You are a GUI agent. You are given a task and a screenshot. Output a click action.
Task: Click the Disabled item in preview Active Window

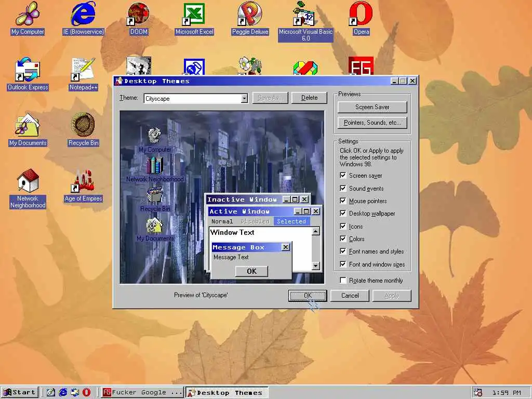tap(255, 221)
